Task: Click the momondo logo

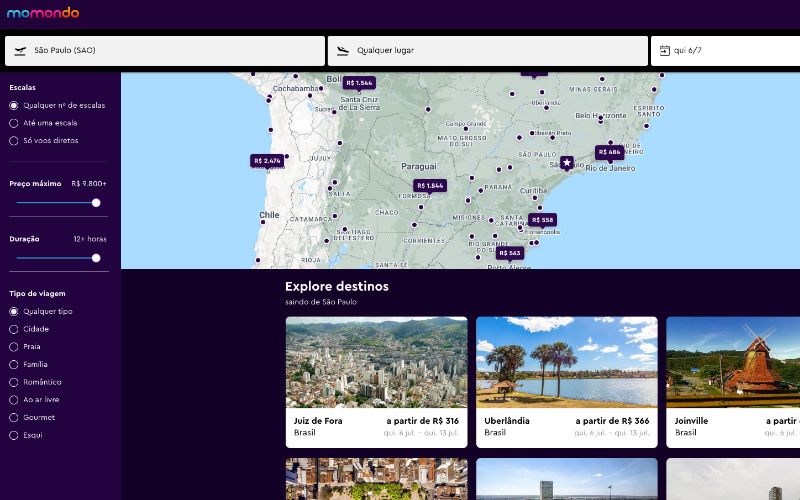Action: click(x=43, y=12)
